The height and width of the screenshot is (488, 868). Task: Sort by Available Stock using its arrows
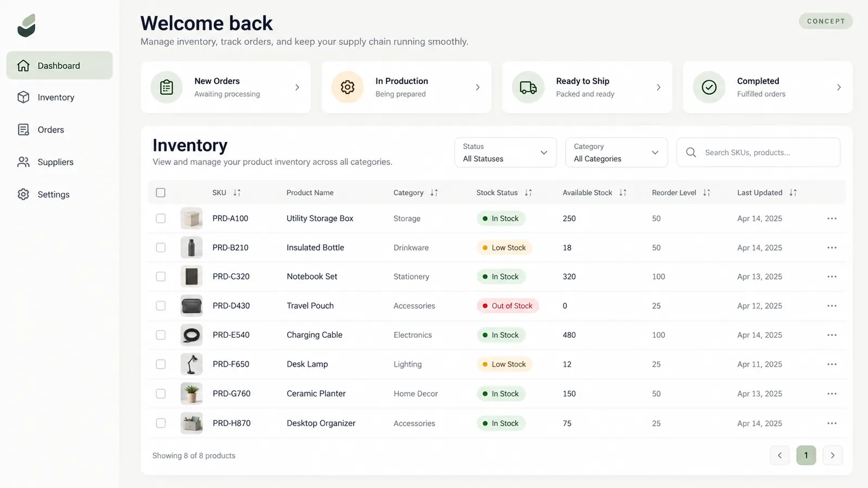[623, 192]
